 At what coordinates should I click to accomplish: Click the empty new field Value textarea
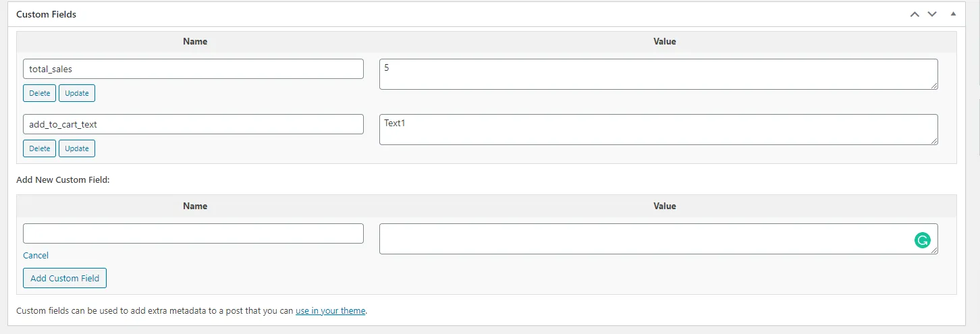(641, 239)
